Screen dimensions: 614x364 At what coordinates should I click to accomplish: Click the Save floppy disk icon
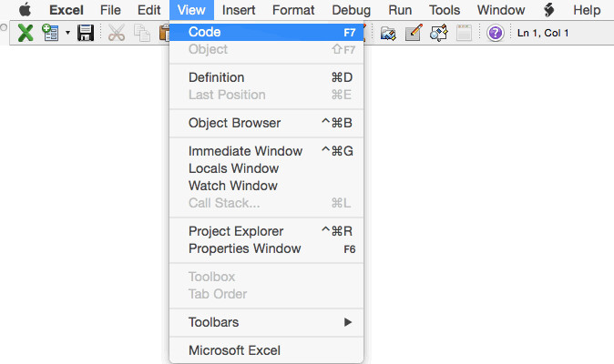tap(86, 34)
